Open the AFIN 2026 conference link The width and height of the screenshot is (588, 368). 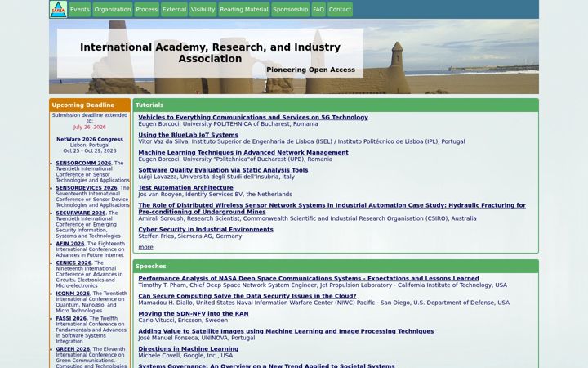[69, 244]
